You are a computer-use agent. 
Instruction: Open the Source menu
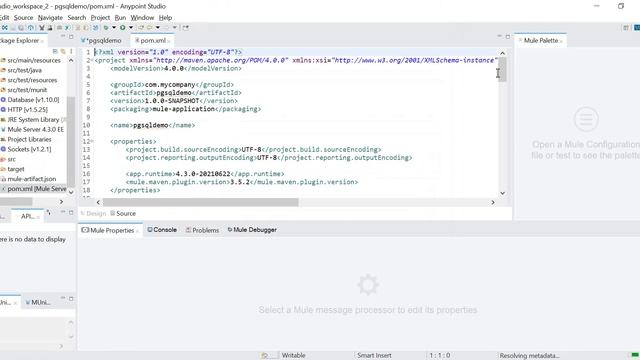click(23, 18)
